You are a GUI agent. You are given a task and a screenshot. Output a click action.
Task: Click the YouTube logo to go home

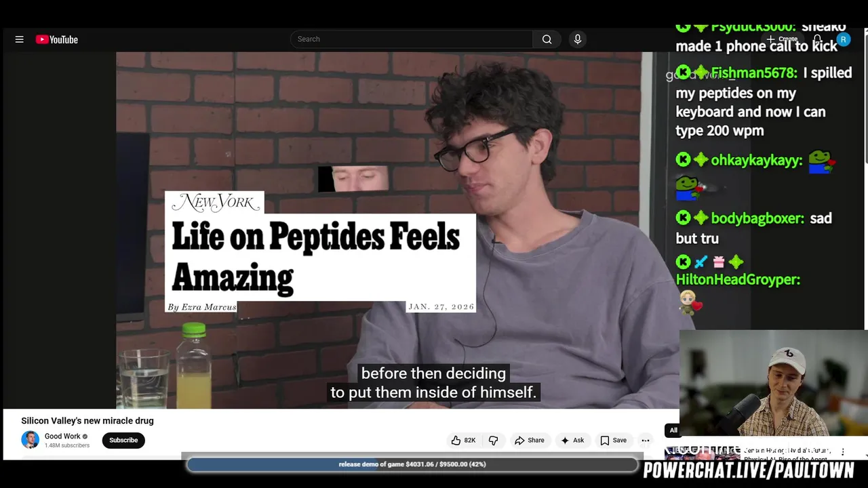[x=57, y=39]
